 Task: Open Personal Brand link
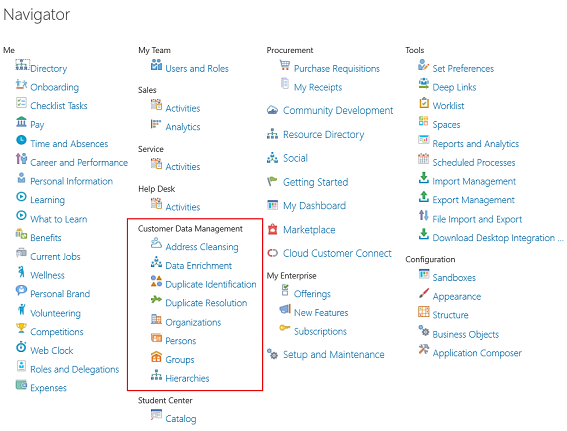[x=60, y=294]
